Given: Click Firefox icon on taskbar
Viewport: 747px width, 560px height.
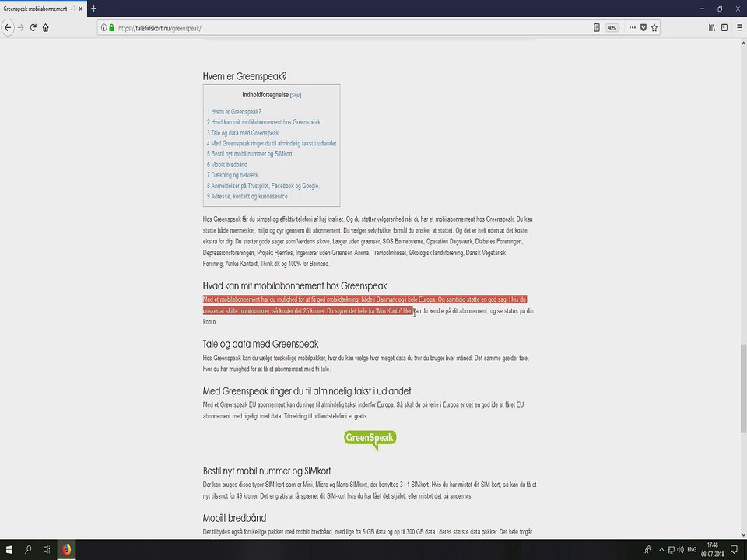Looking at the screenshot, I should (x=66, y=550).
